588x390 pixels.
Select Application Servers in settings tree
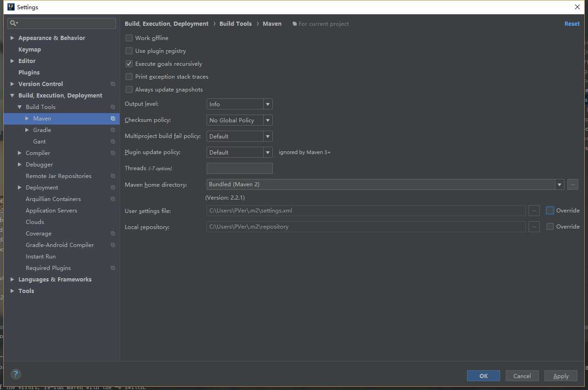(52, 210)
